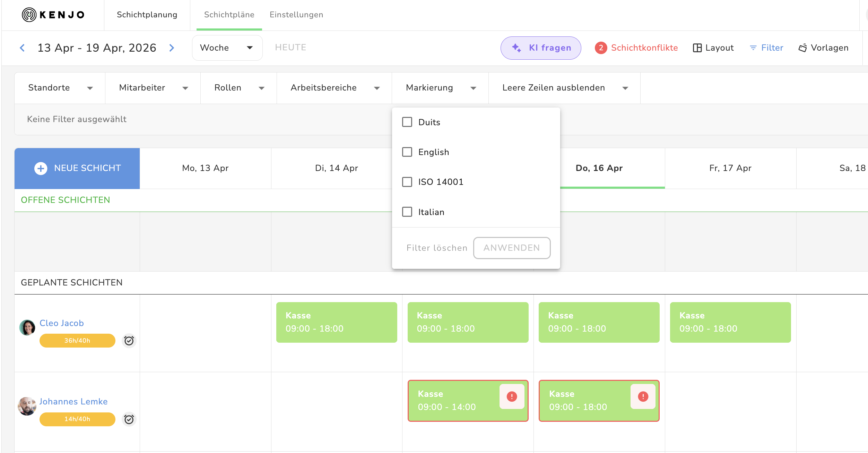Click the Cleo Jacob name link
This screenshot has width=868, height=453.
pos(62,323)
